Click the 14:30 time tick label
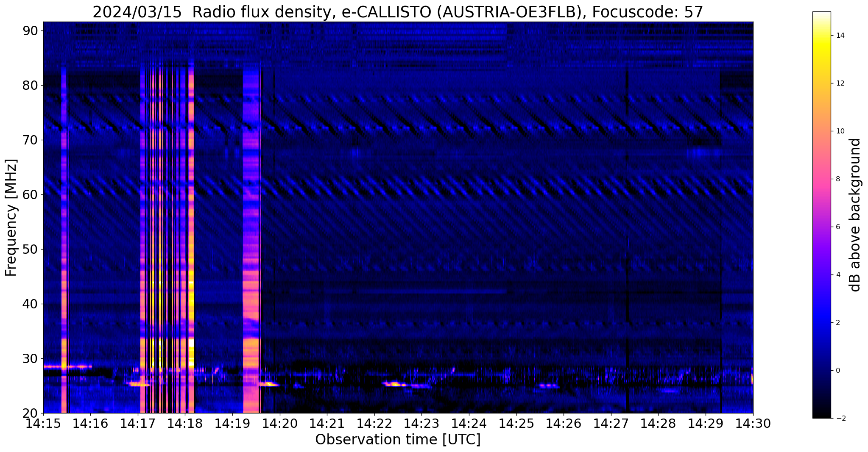Viewport: 868px width, 452px height. [x=753, y=423]
